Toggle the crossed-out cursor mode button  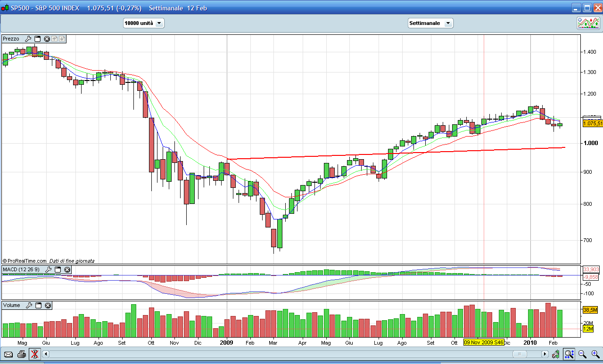34,354
